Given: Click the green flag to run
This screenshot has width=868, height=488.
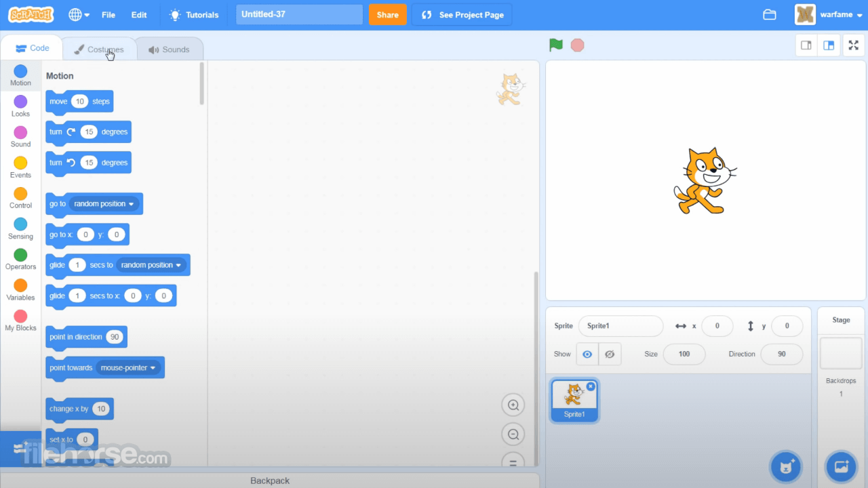Looking at the screenshot, I should [556, 45].
